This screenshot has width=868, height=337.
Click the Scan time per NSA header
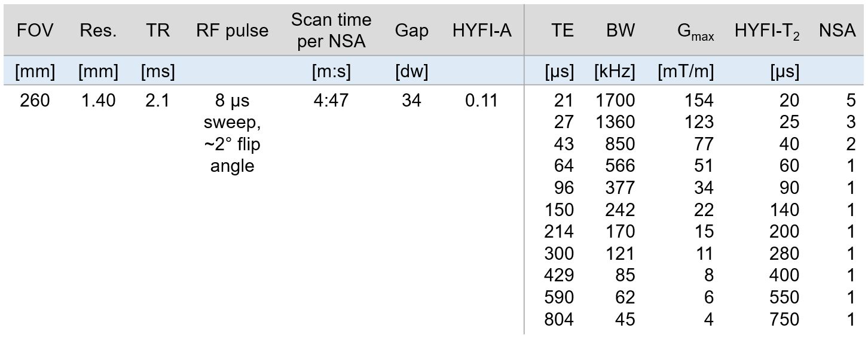click(x=331, y=31)
